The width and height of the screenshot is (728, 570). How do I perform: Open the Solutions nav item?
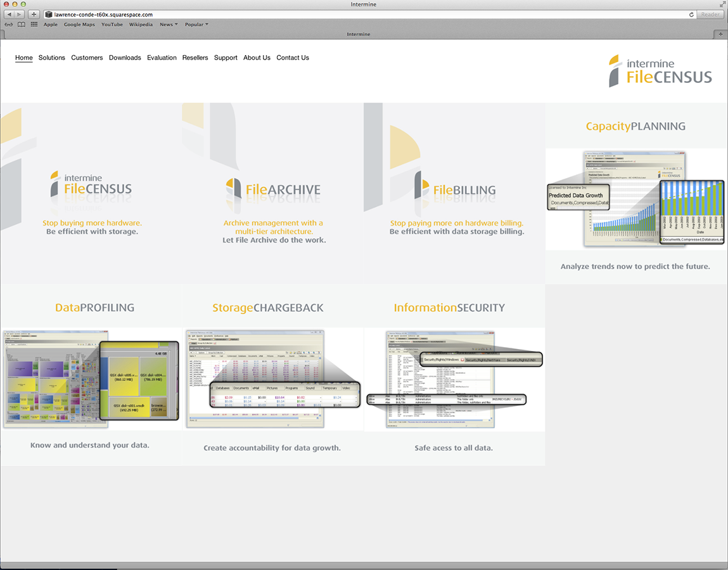tap(51, 58)
